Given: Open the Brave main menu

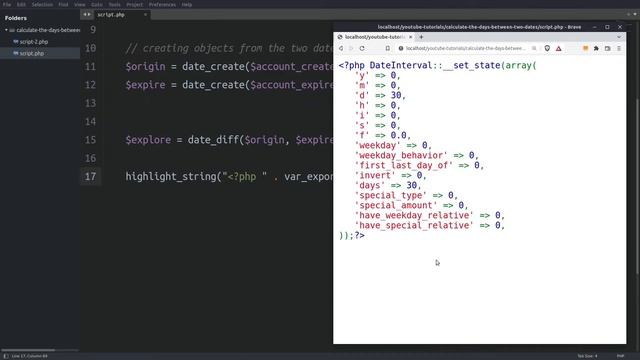Looking at the screenshot, I should tap(619, 48).
